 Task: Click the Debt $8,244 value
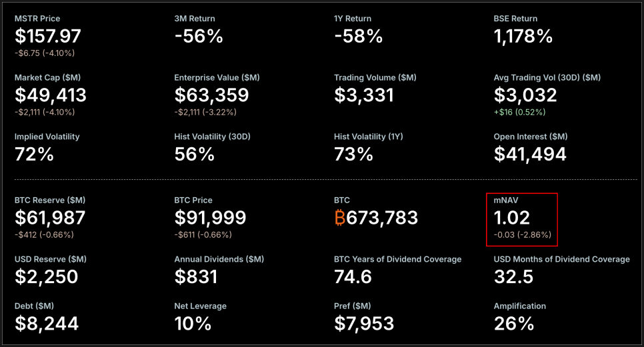click(46, 324)
